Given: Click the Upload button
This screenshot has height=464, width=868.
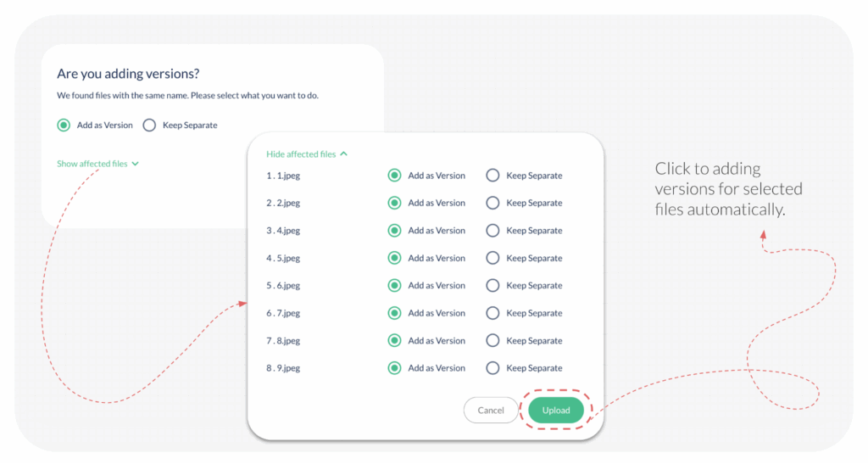Looking at the screenshot, I should (x=556, y=411).
